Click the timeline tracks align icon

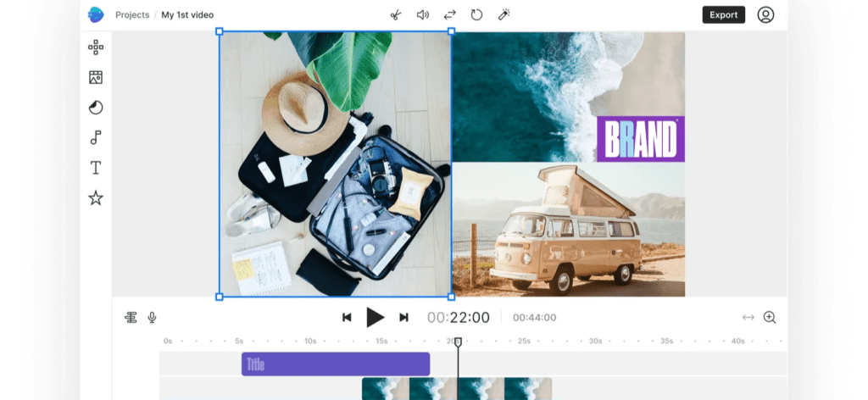pyautogui.click(x=131, y=318)
